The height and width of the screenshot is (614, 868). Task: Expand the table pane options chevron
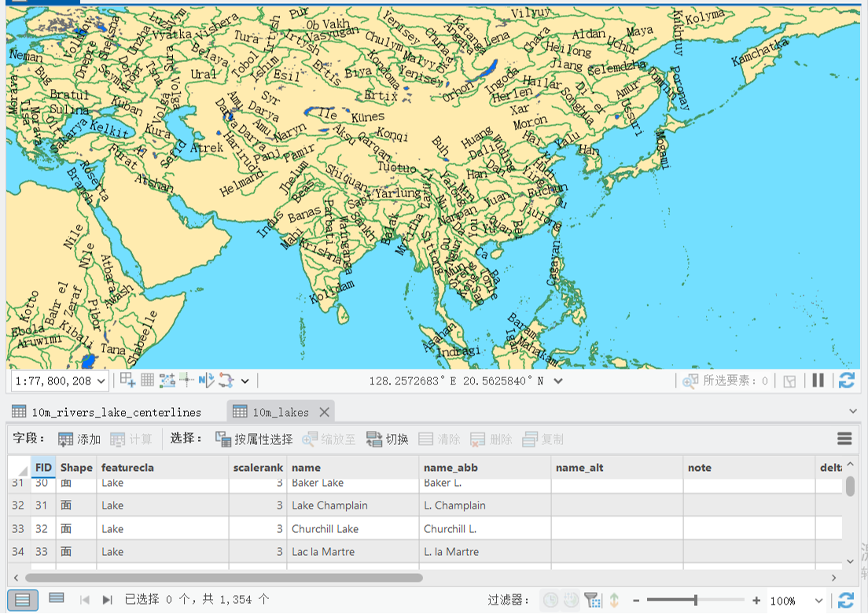point(852,411)
